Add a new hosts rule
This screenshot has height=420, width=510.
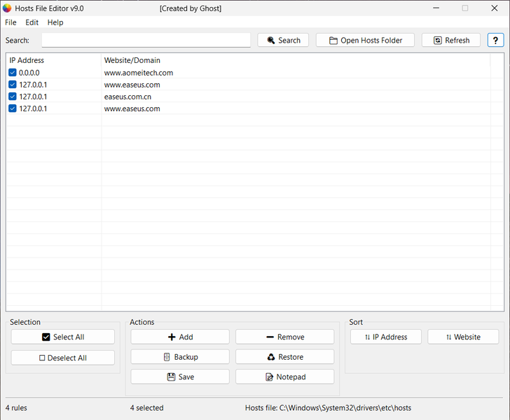pos(180,337)
